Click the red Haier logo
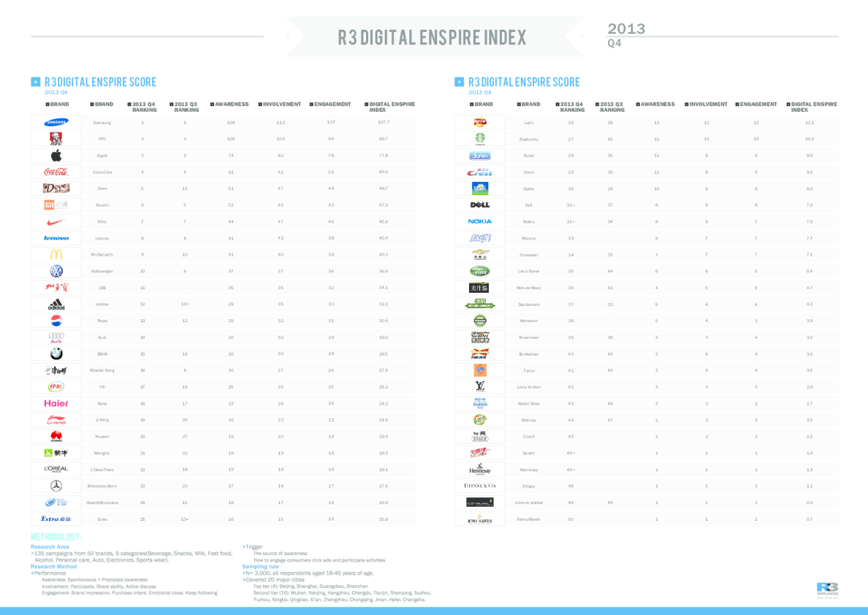868x615 pixels. tap(56, 403)
